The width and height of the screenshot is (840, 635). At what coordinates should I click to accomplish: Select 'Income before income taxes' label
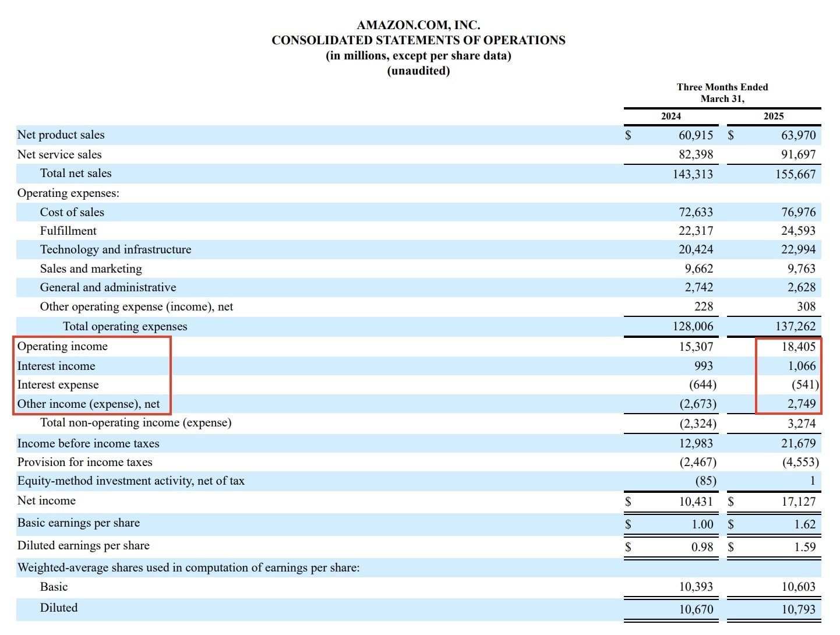pyautogui.click(x=88, y=443)
